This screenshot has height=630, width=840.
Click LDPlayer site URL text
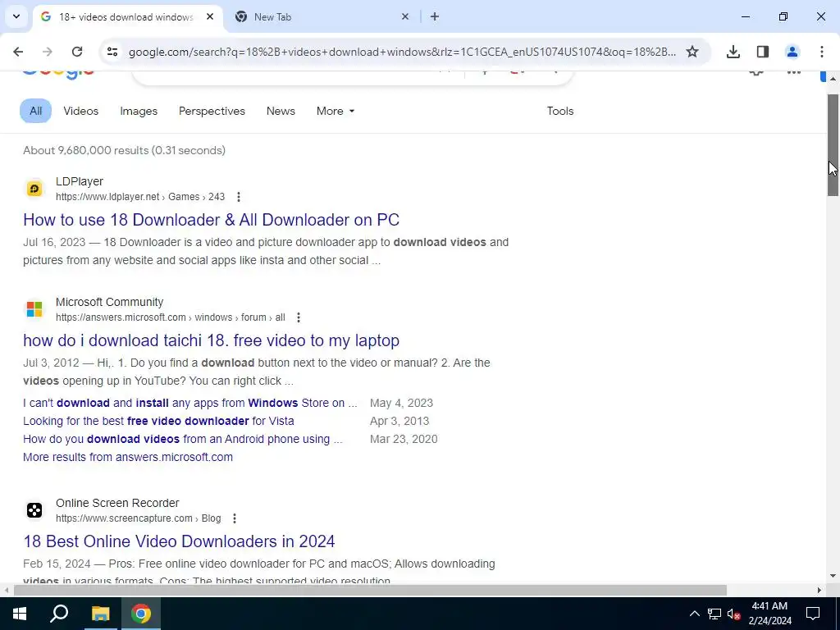140,197
